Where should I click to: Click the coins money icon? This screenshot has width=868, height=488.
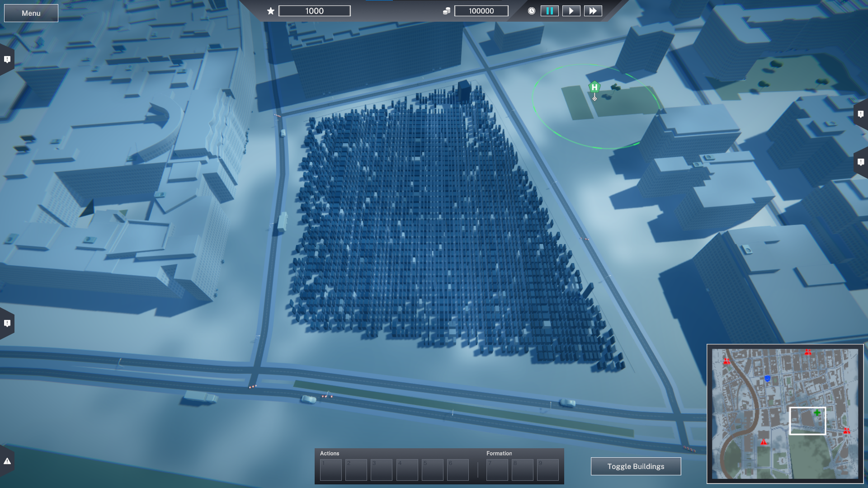446,11
